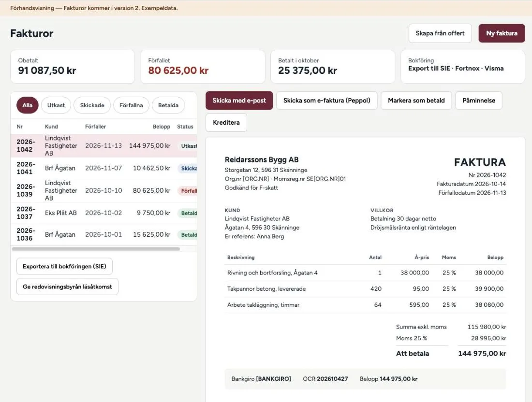Select Eks Plåt AB invoice 2026-1037

(104, 213)
